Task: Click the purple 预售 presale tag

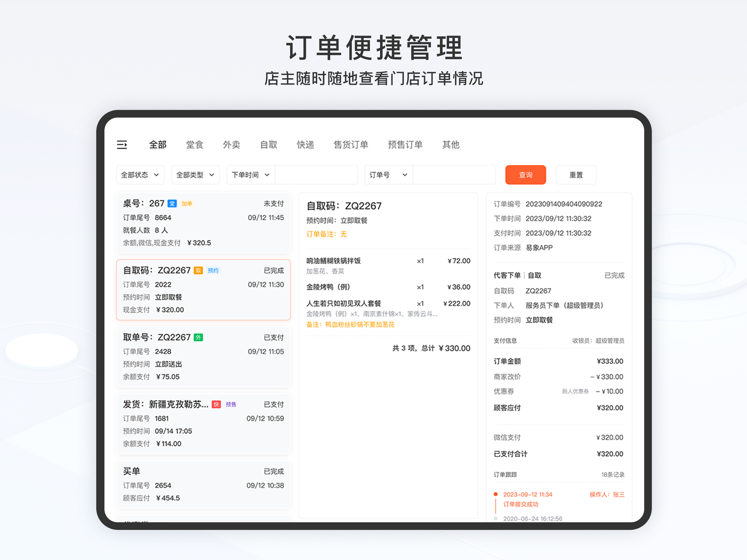Action: click(231, 404)
